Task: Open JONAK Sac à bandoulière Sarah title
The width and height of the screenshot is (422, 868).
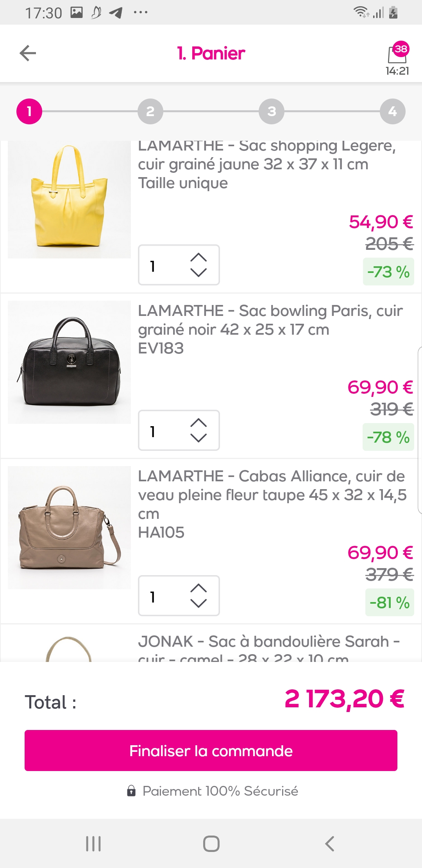Action: [268, 642]
